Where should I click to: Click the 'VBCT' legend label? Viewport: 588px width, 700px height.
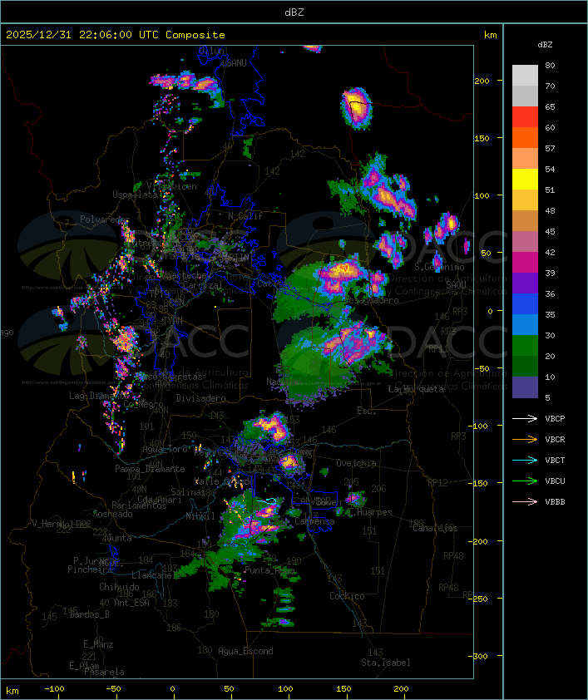tap(555, 461)
